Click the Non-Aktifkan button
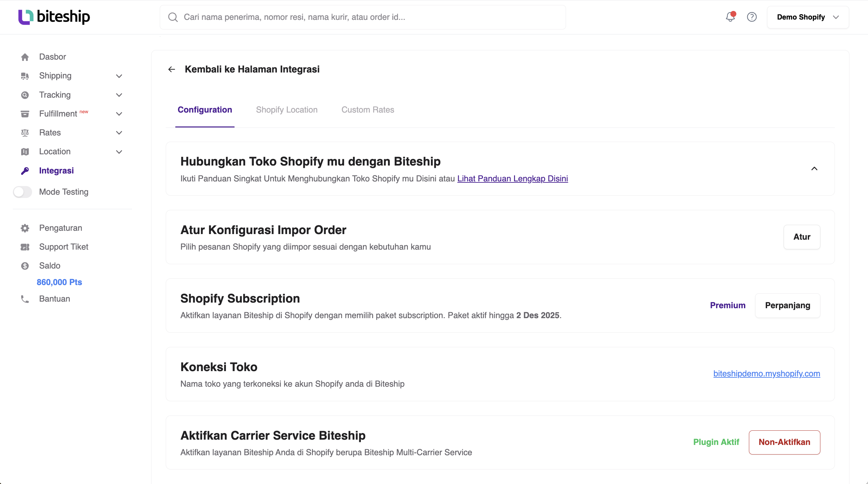Screen dimensions: 868x484 click(x=784, y=443)
